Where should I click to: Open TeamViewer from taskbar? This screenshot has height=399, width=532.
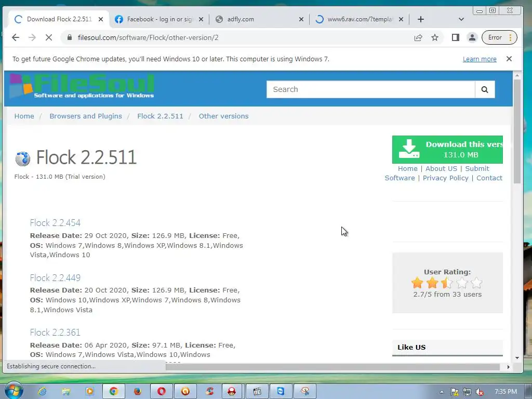(x=281, y=392)
